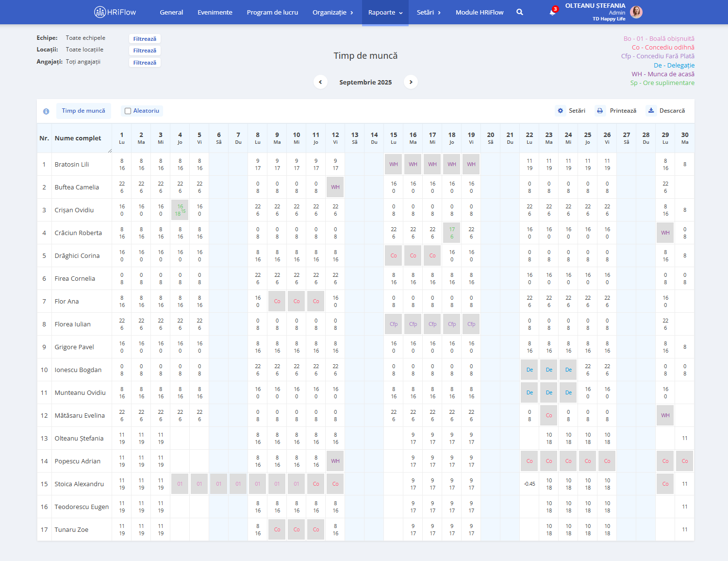Go to next month arrow
Image resolution: width=728 pixels, height=561 pixels.
pos(411,82)
